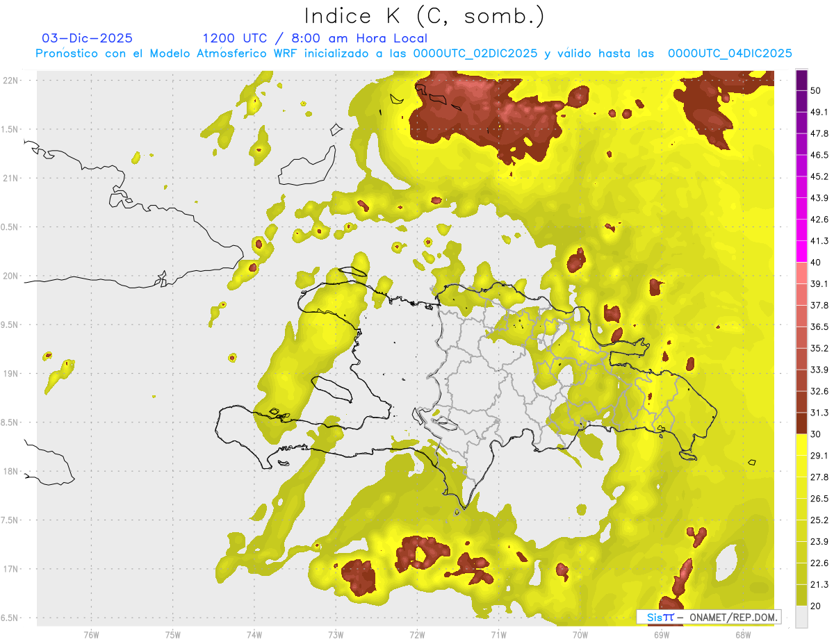
Task: Click the "76W" longitude label
Action: (x=91, y=634)
